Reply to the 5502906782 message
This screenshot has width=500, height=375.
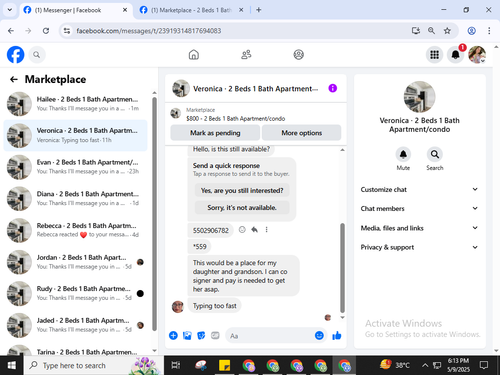click(254, 230)
